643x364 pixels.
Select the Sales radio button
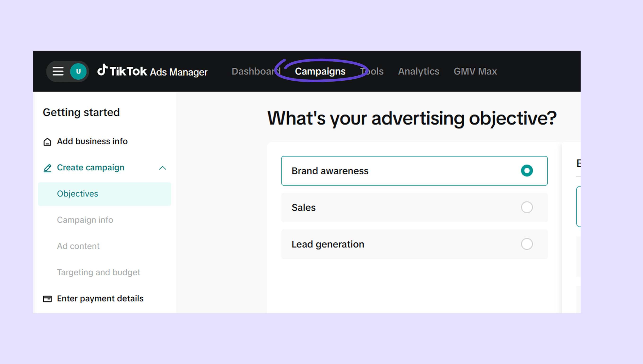[x=526, y=207]
